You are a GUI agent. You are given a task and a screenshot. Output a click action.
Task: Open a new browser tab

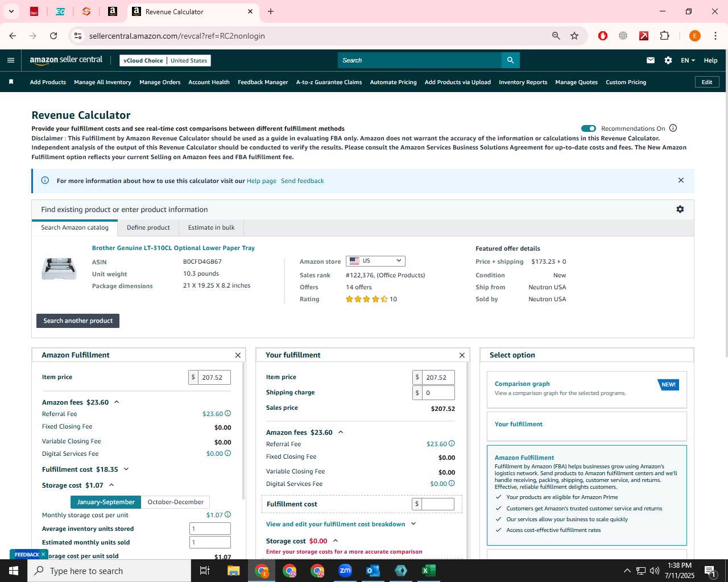271,11
